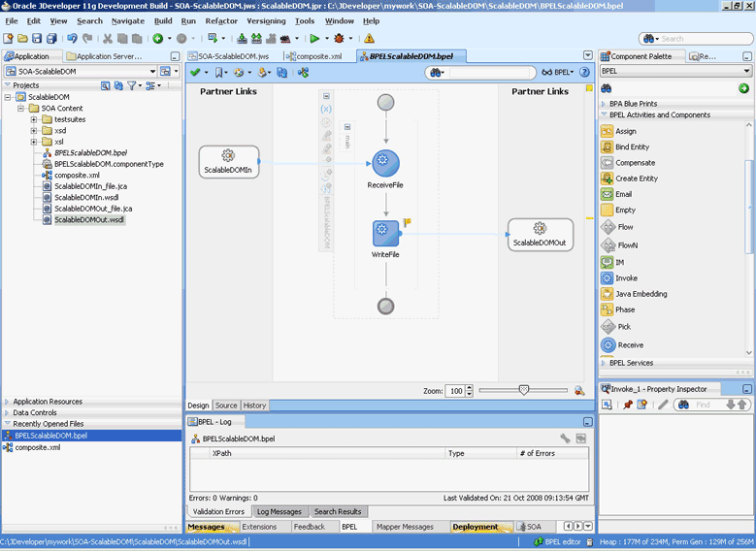Click the WriteFile invoke activity node
This screenshot has width=756, height=551.
pos(385,233)
